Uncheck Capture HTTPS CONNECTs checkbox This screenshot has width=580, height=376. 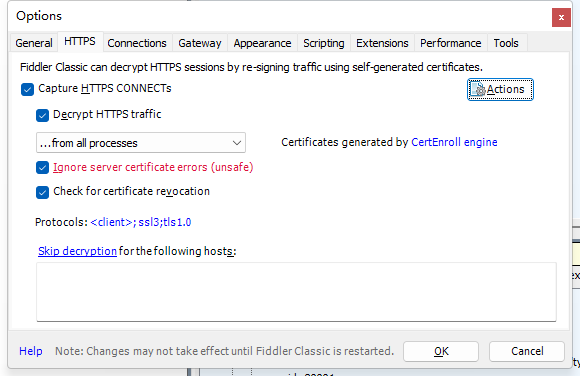pyautogui.click(x=27, y=89)
